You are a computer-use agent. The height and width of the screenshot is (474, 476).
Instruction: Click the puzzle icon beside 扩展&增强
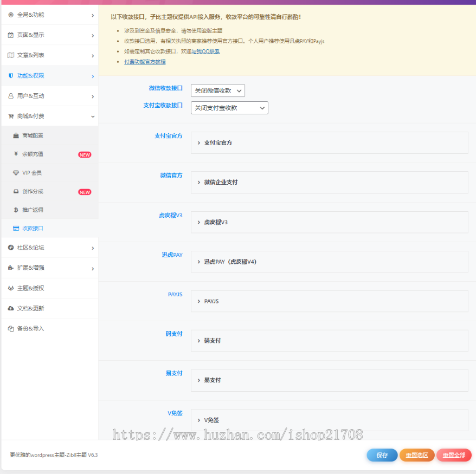tap(11, 268)
